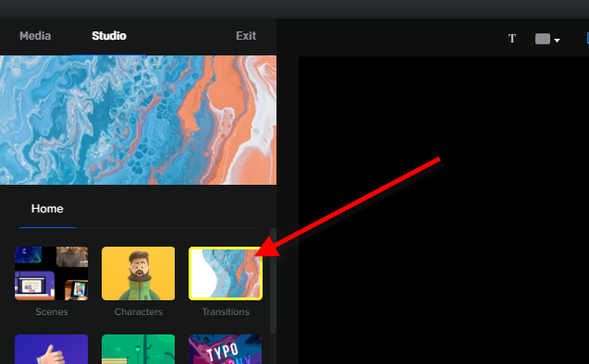Open the Scenes category thumbnail
The image size is (589, 364).
pos(52,273)
